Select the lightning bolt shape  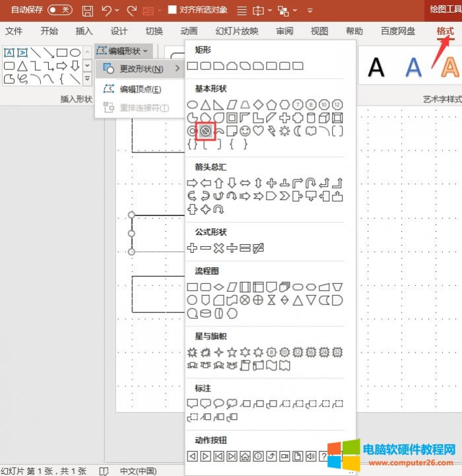pos(271,131)
